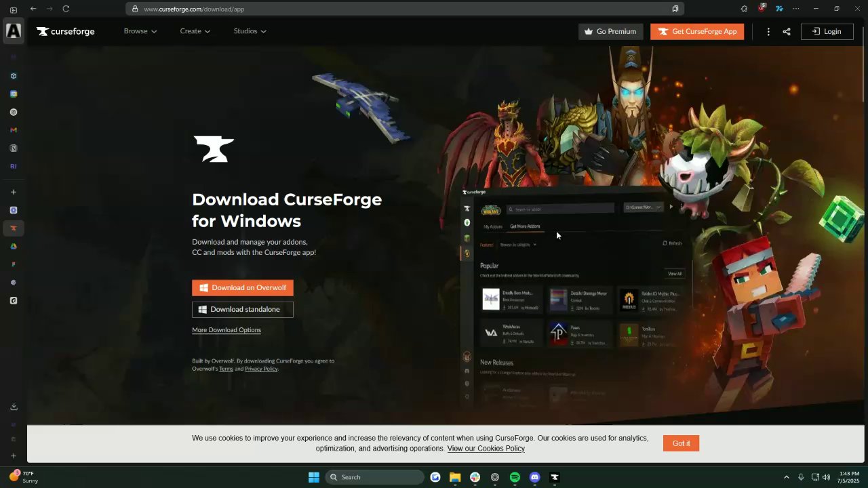Click the white anvil logo above the headline
The width and height of the screenshot is (868, 488).
pos(214,149)
